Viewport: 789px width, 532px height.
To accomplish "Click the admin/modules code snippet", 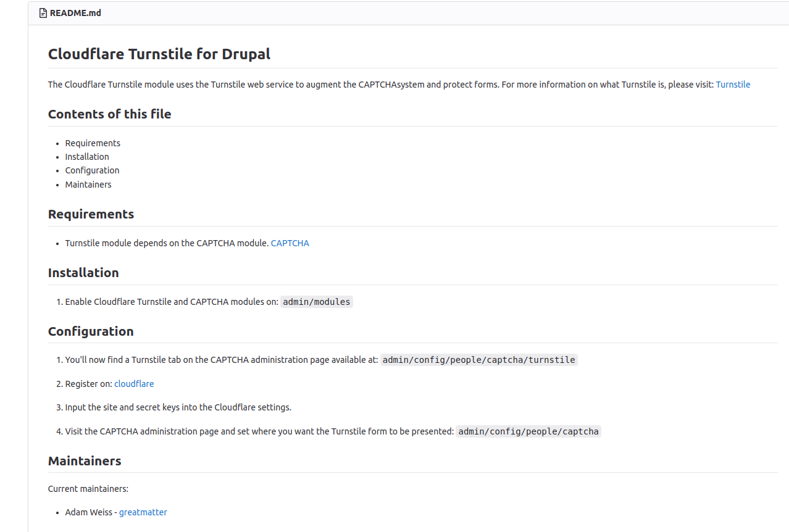I will click(x=317, y=302).
